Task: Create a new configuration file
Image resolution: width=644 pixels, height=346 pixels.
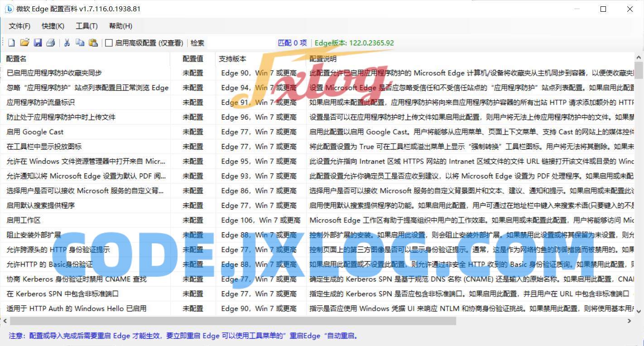Action: (x=11, y=42)
